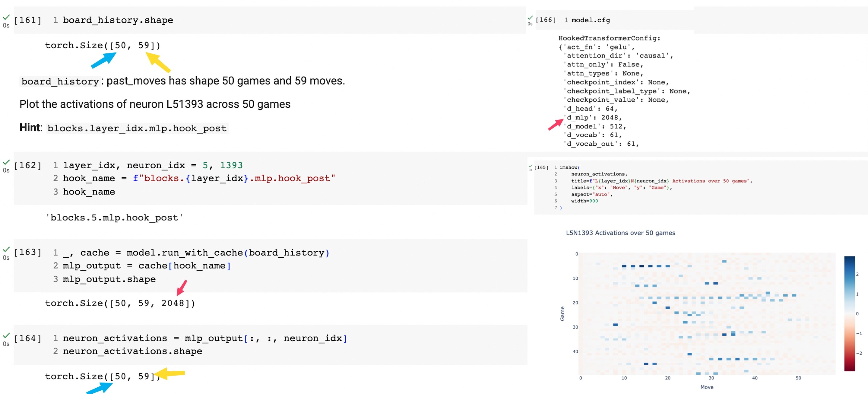Click the 'd_head': 64 config entry
868x394 pixels.
(x=590, y=109)
